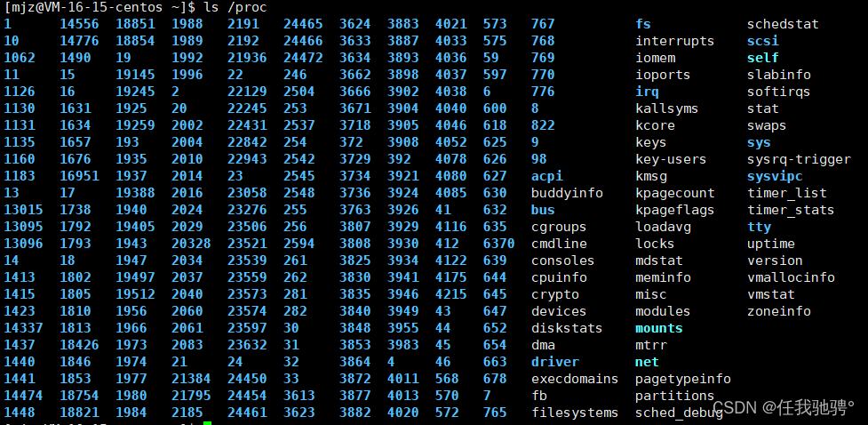The image size is (868, 425).
Task: Select the 'kallsyms' entry
Action: (667, 108)
